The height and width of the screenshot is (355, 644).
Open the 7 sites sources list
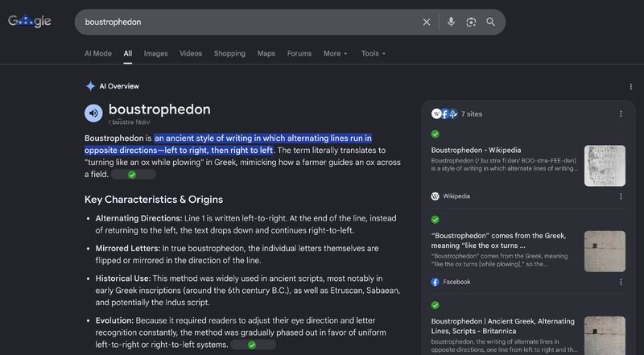pos(456,114)
